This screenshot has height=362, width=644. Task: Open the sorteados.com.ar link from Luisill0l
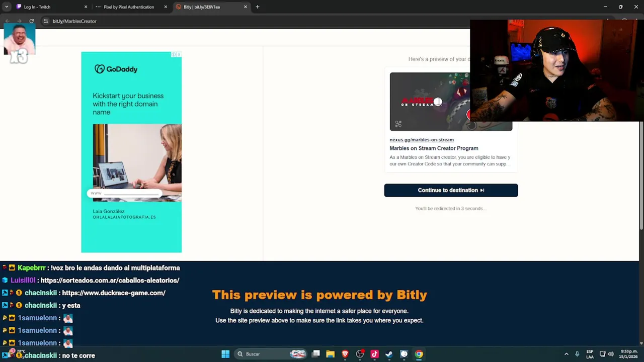point(110,281)
